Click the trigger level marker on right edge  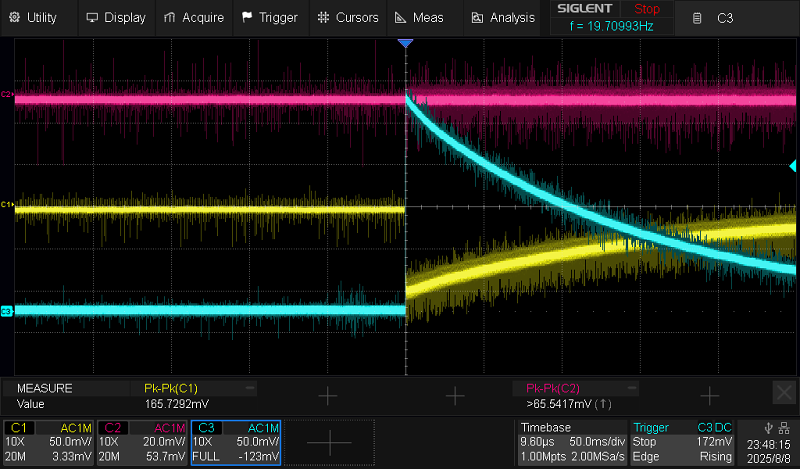click(794, 165)
